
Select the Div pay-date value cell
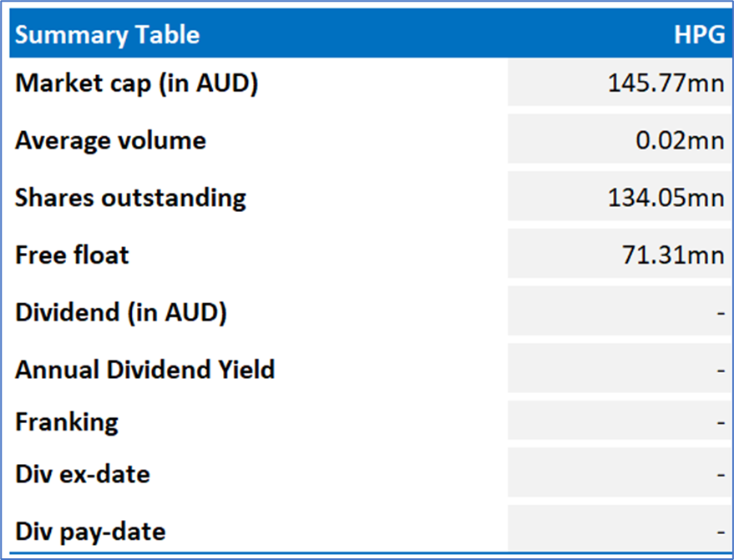(x=620, y=529)
